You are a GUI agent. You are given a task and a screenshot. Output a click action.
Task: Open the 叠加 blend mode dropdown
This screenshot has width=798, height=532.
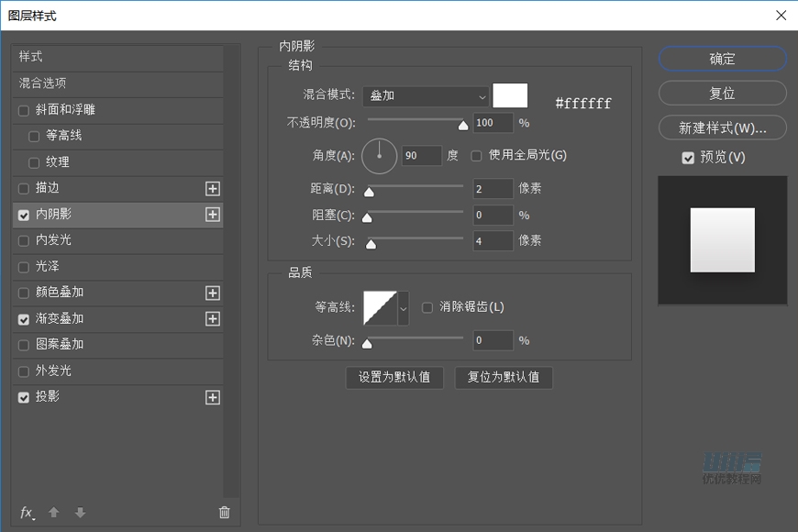[427, 96]
